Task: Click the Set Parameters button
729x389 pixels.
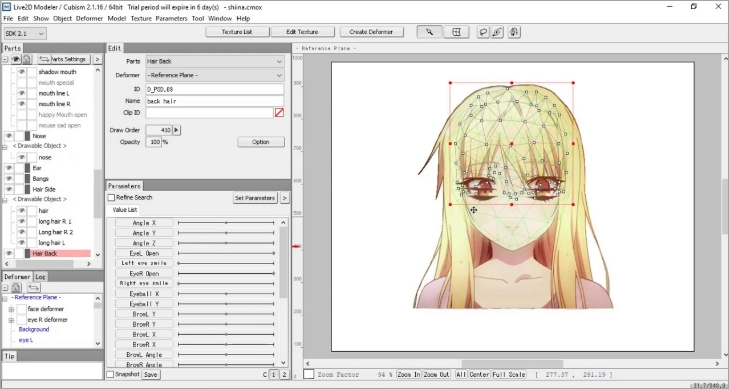Action: 255,198
